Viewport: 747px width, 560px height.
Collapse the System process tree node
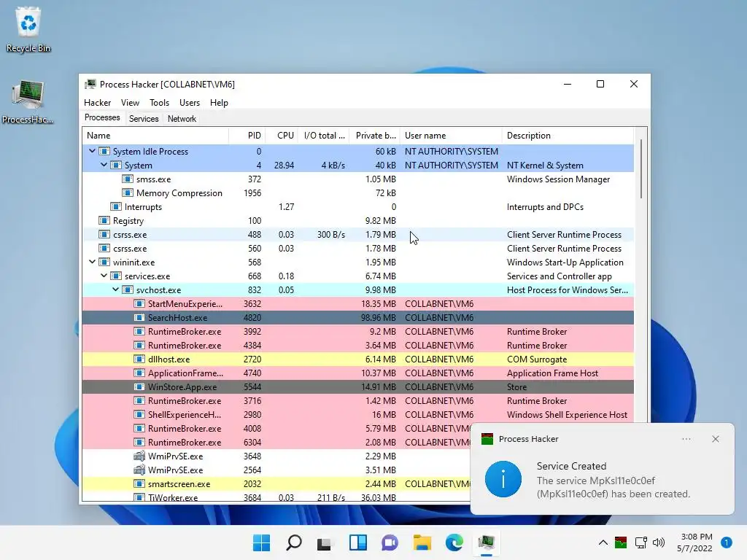point(104,165)
